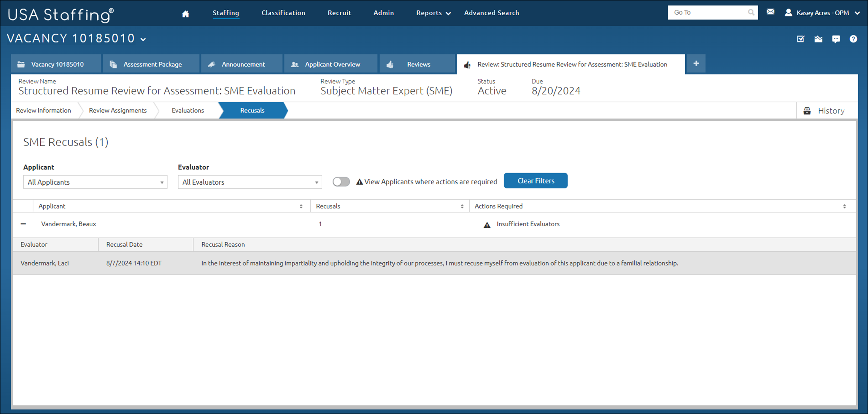This screenshot has width=868, height=414.
Task: Toggle sorting on the Applicant column
Action: [301, 206]
